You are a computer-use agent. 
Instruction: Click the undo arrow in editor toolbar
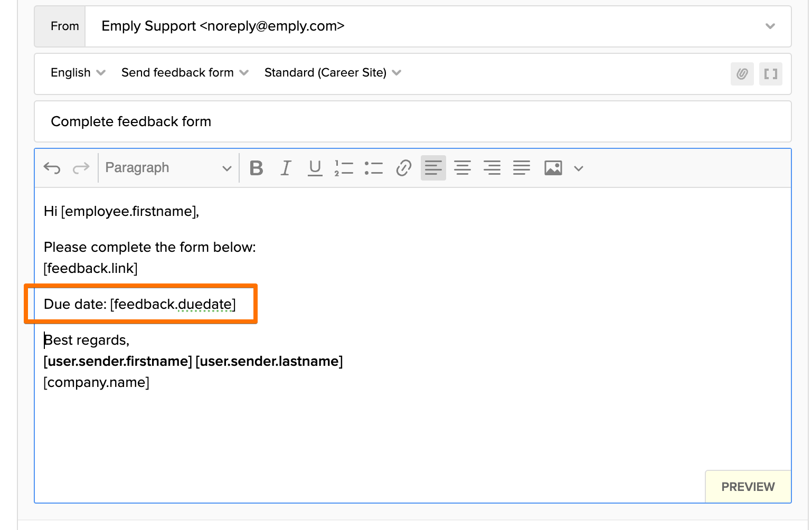pyautogui.click(x=52, y=168)
